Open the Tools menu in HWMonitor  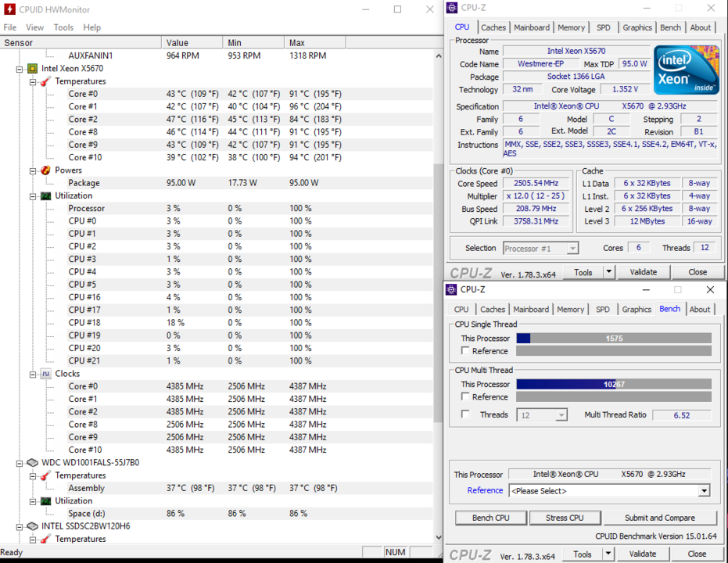click(x=63, y=27)
